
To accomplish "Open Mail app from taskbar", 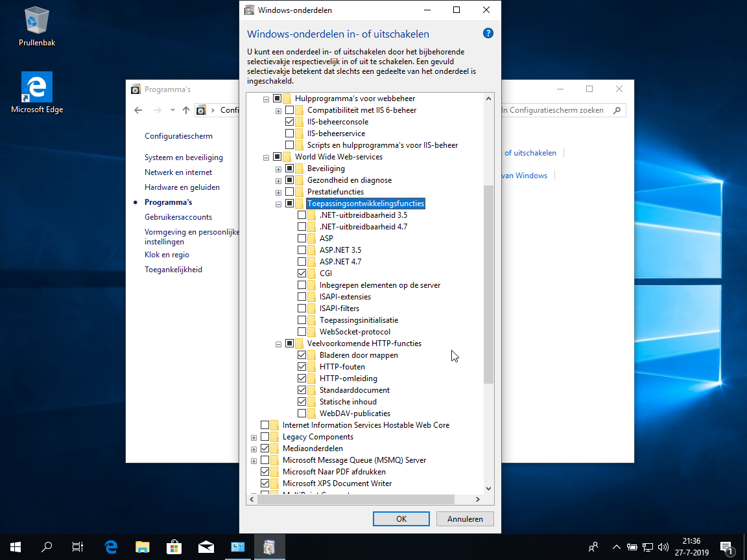I will (206, 546).
